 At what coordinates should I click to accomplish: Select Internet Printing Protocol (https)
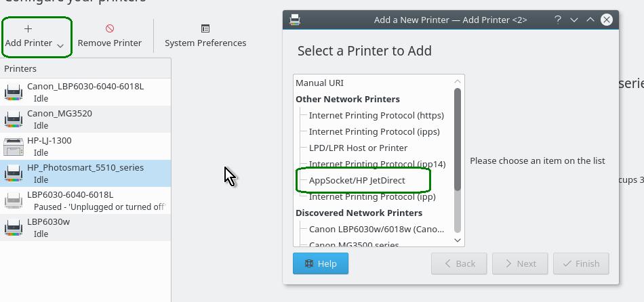(376, 116)
